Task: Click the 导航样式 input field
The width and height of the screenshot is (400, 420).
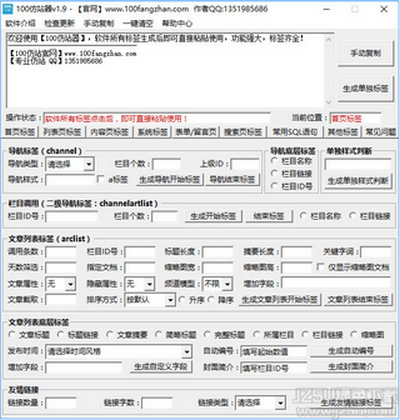Action: tap(70, 180)
